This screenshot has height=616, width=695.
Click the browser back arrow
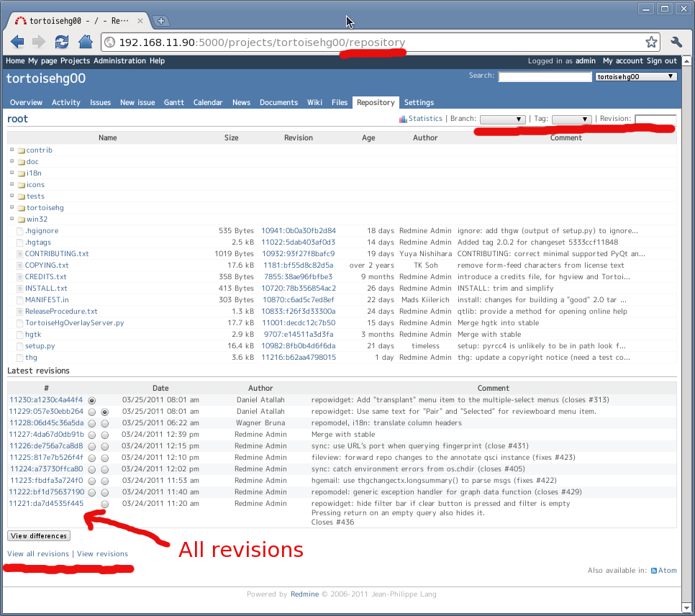(17, 42)
